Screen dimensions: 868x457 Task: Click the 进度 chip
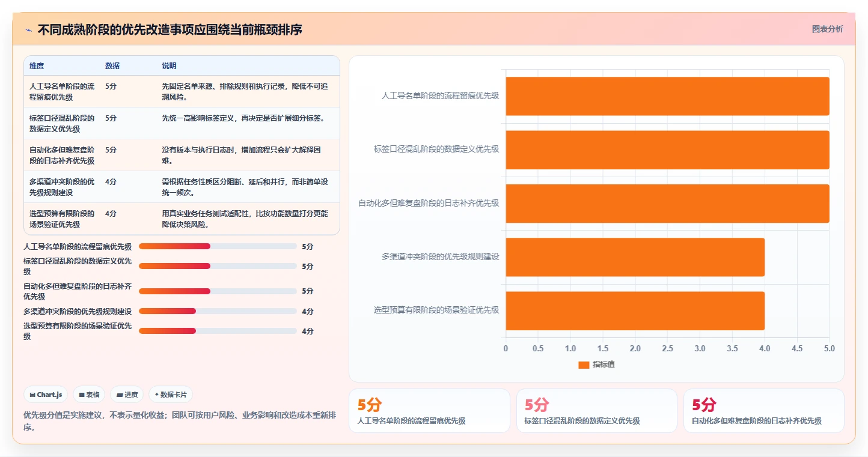(127, 395)
